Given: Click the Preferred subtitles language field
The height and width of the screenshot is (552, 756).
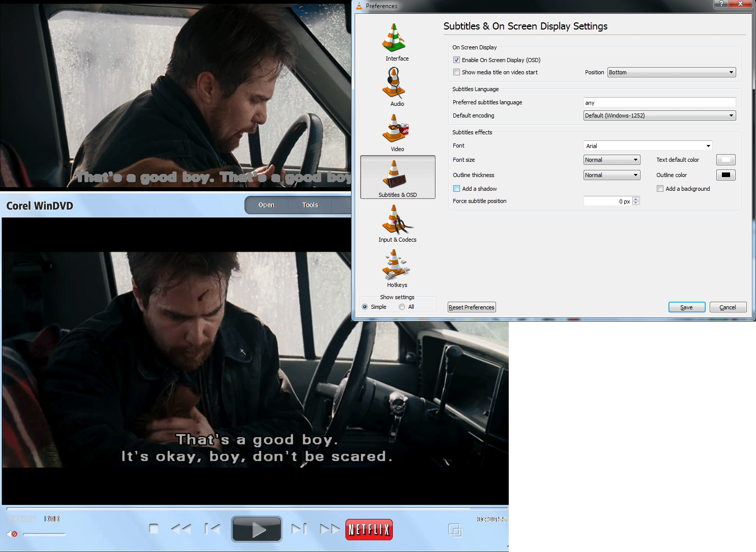Looking at the screenshot, I should (659, 102).
